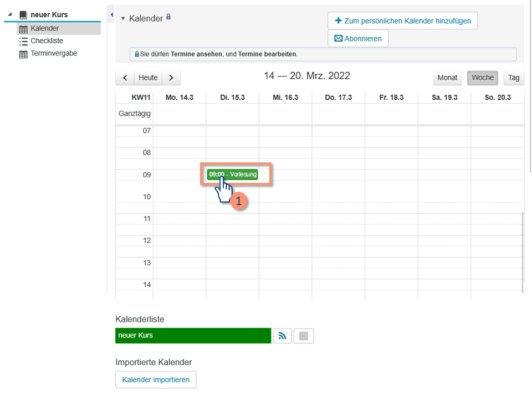Open the 09:00 Vorlesung event

(x=233, y=175)
